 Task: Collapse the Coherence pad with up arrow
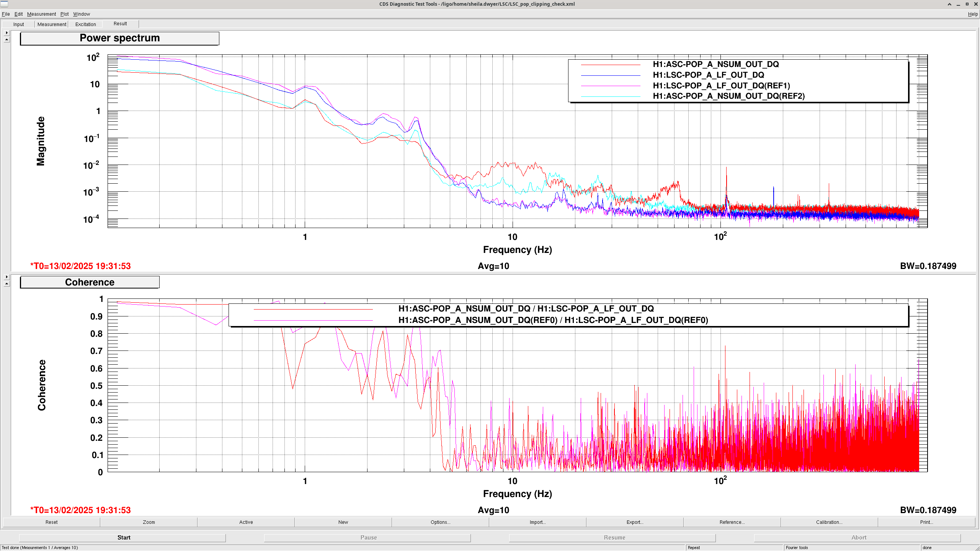point(7,284)
